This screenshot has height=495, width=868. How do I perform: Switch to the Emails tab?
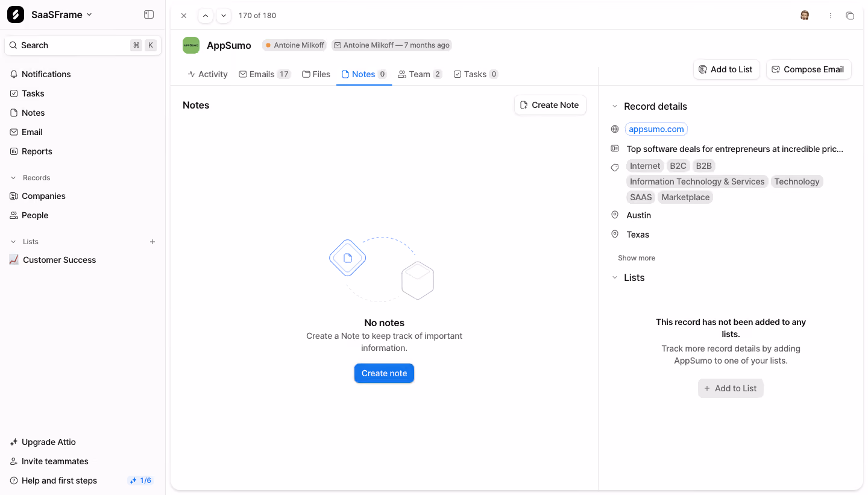(x=265, y=74)
